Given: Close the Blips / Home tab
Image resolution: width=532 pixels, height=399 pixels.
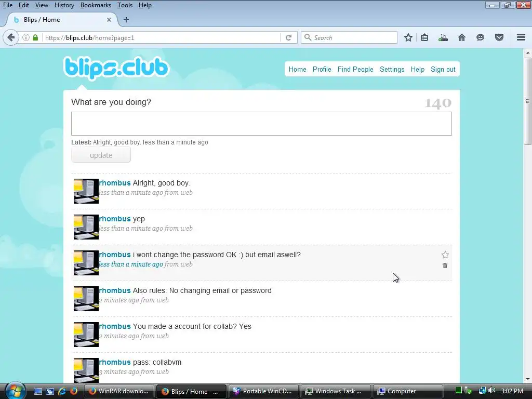Looking at the screenshot, I should [x=109, y=20].
